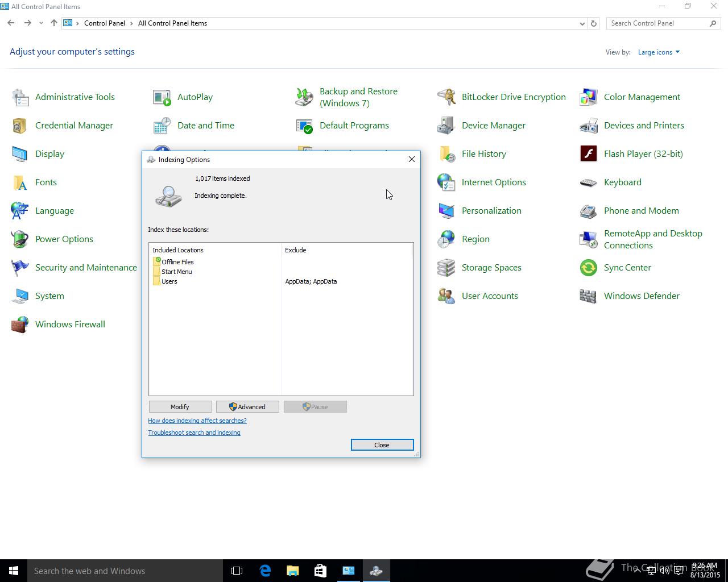This screenshot has width=728, height=582.
Task: Click the 'Control Panel' breadcrumb segment
Action: click(x=105, y=23)
